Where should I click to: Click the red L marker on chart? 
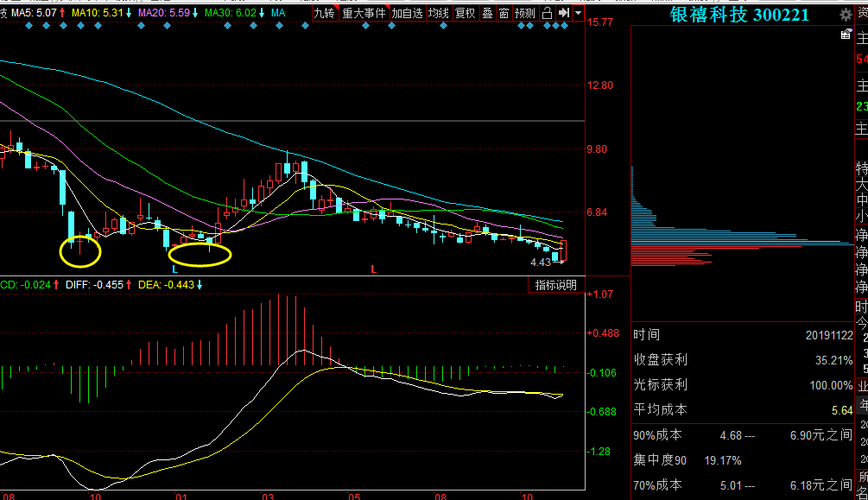click(374, 269)
